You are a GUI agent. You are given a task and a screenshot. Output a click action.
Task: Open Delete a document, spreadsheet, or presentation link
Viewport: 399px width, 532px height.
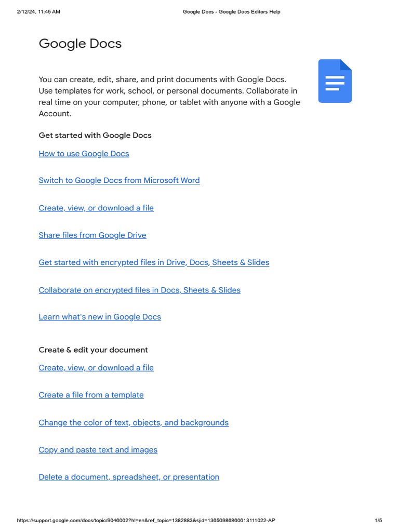coord(129,477)
